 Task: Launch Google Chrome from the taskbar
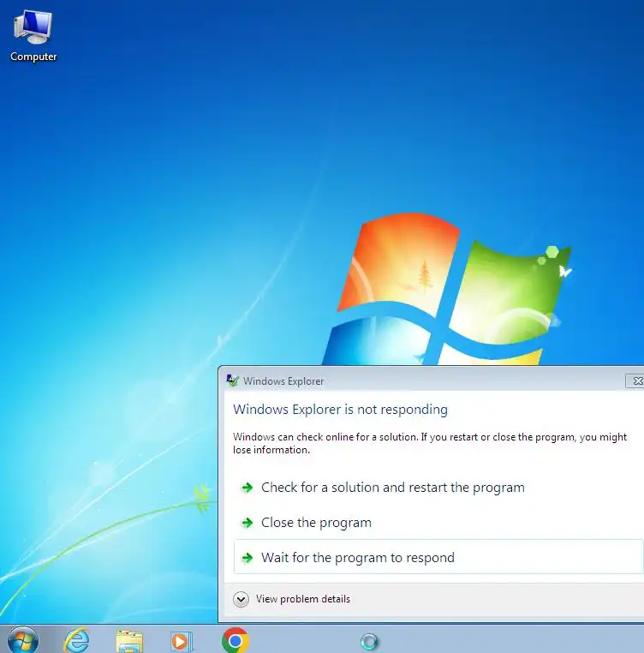[x=236, y=640]
